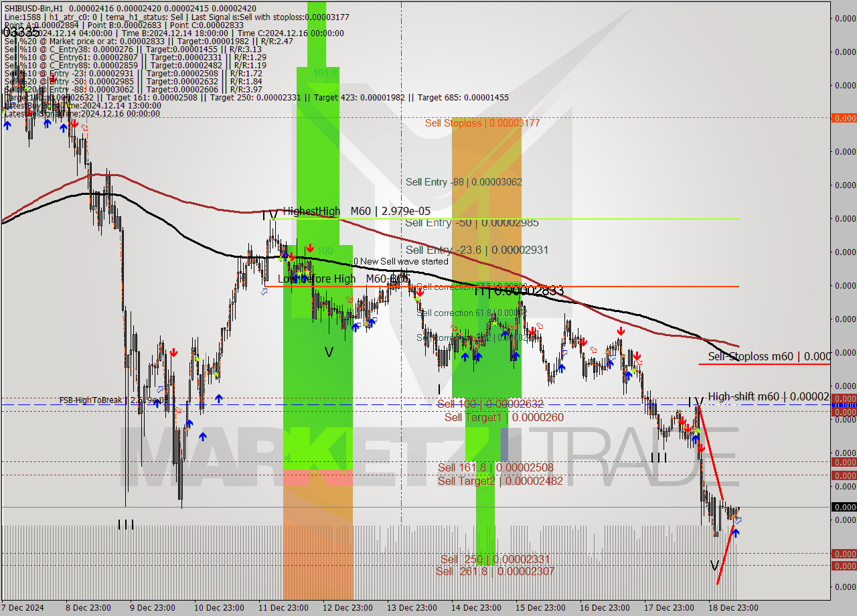Click the Sell 100 0.00002632 label
857x616 pixels.
tap(490, 404)
